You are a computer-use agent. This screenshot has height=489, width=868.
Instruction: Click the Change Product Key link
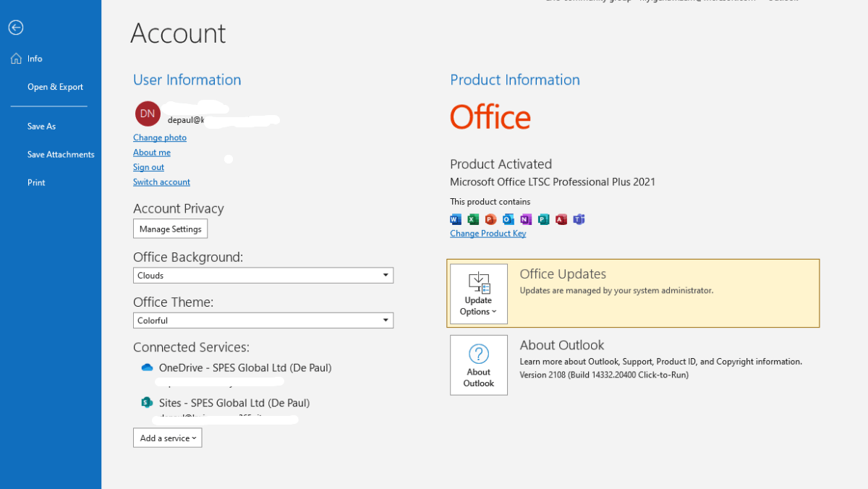[x=488, y=233]
